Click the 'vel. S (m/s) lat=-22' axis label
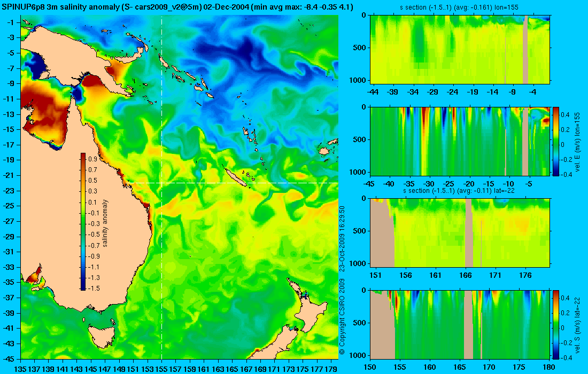 (577, 324)
